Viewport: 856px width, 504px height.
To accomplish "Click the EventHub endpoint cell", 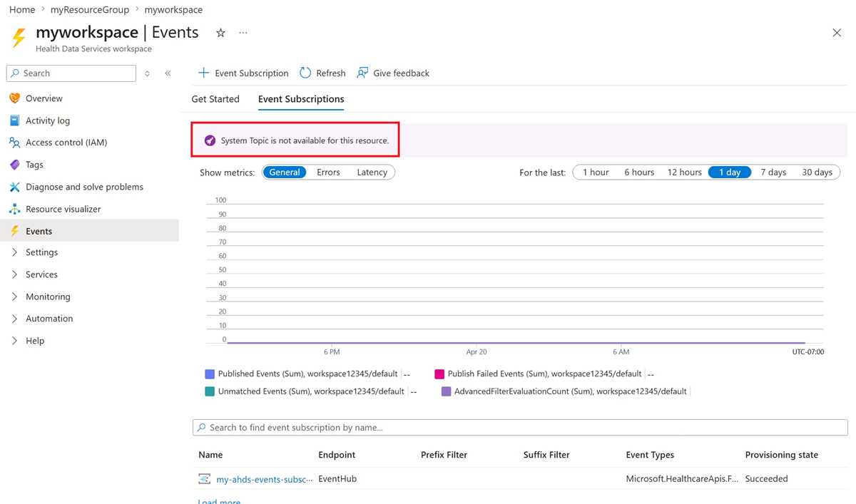I will click(337, 479).
